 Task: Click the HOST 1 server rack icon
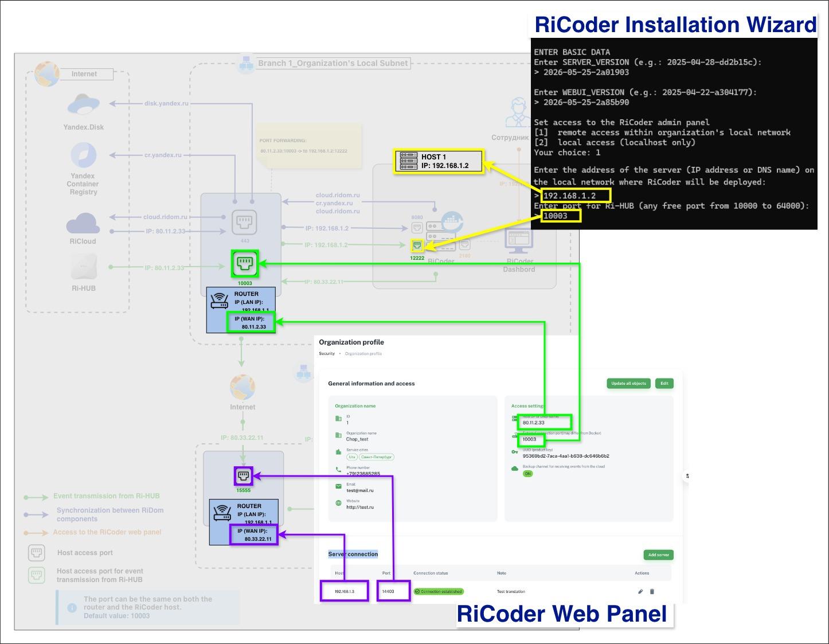(409, 161)
